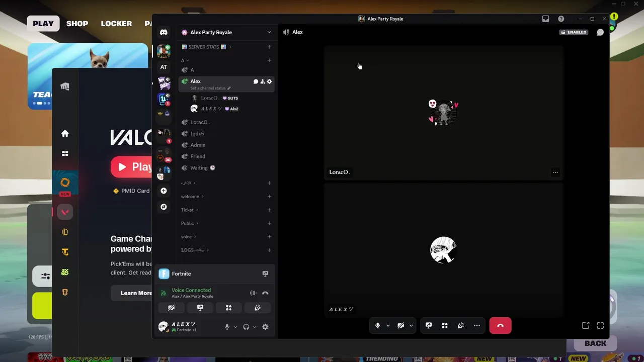Join the Friend voice channel
Screen dimensions: 644x362
(226, 156)
